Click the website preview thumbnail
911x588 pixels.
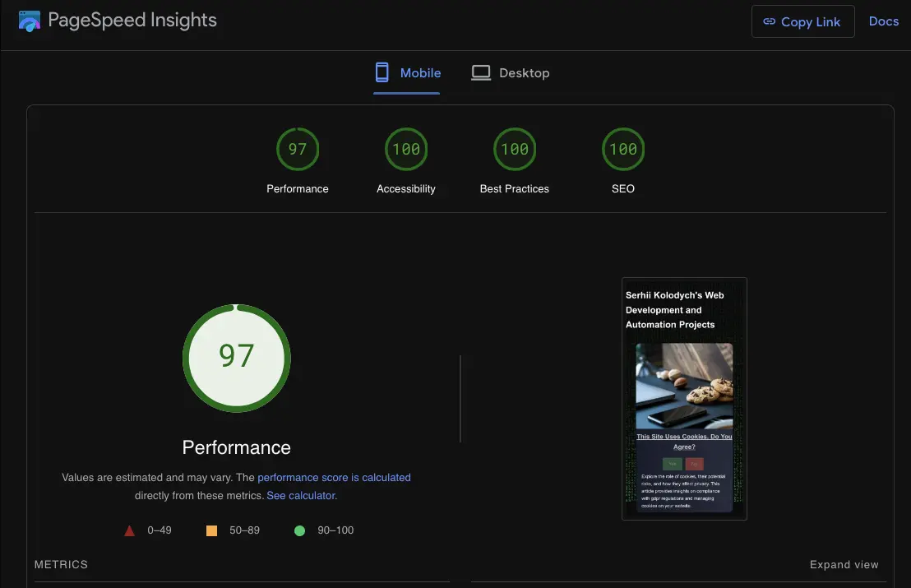click(684, 398)
